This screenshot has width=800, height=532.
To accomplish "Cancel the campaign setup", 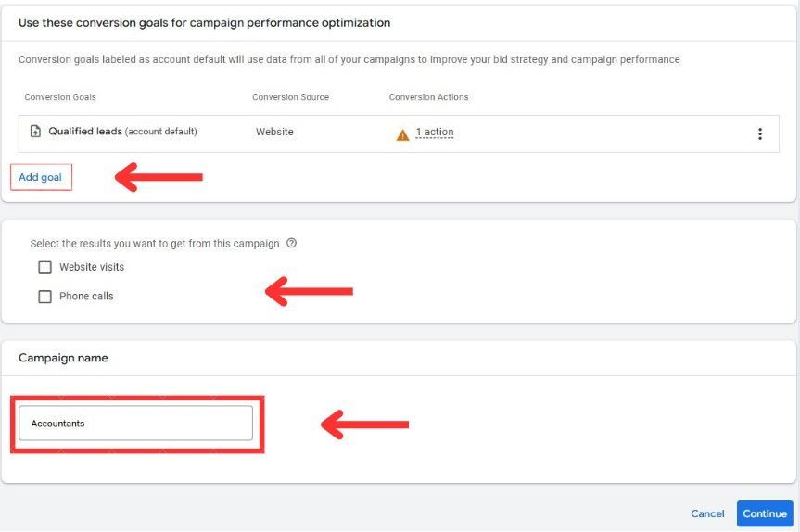I will point(707,513).
